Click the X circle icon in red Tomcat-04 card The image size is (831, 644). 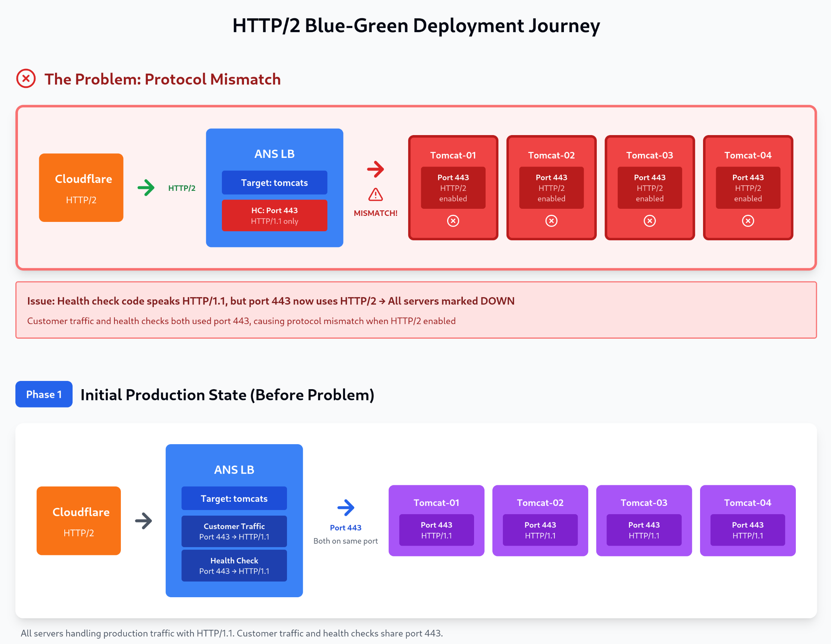click(x=748, y=221)
